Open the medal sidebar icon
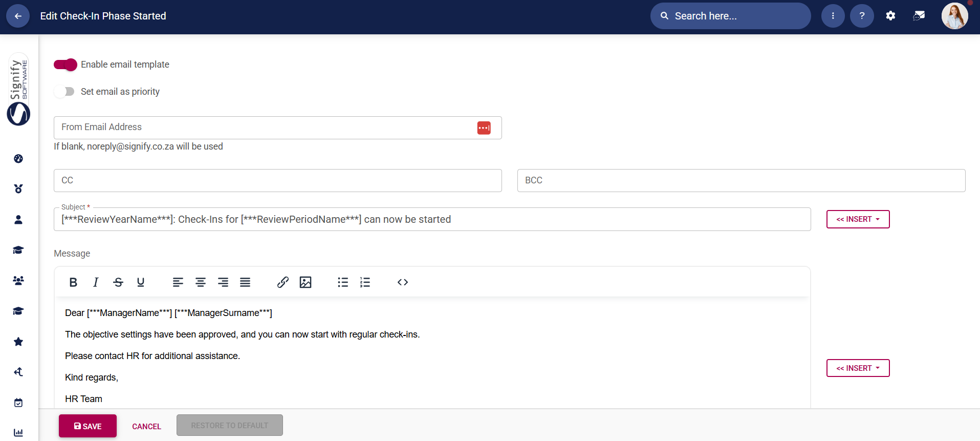980x441 pixels. (18, 189)
